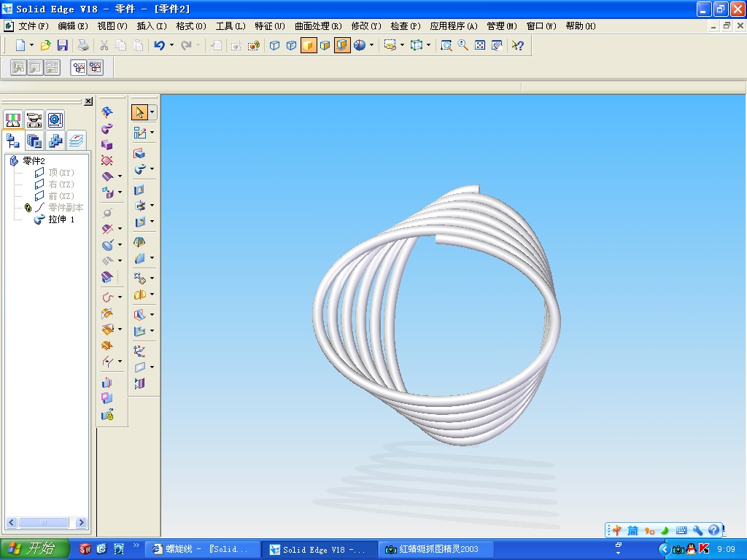The height and width of the screenshot is (560, 747).
Task: Open a file with the folder icon
Action: (45, 45)
